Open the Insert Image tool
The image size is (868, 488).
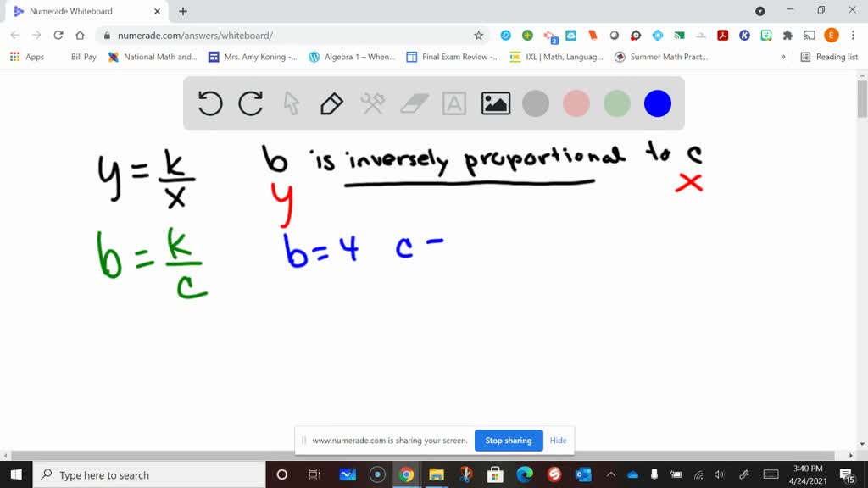coord(495,103)
